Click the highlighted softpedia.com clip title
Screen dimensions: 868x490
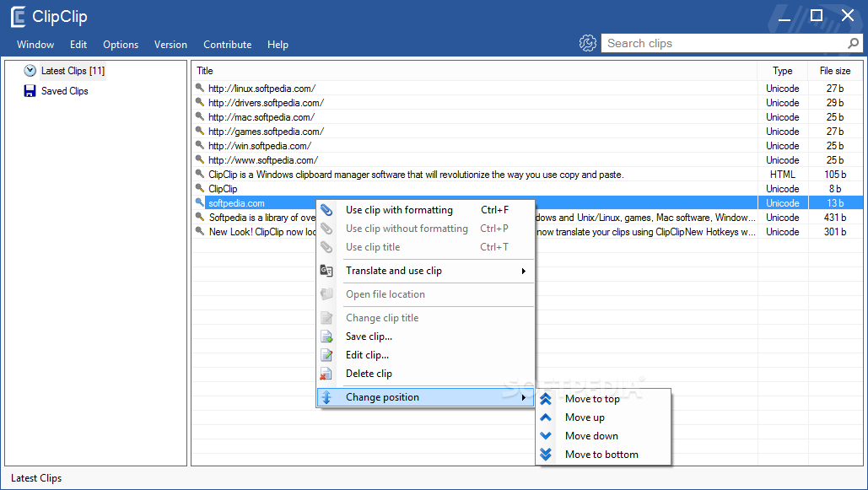coord(236,203)
